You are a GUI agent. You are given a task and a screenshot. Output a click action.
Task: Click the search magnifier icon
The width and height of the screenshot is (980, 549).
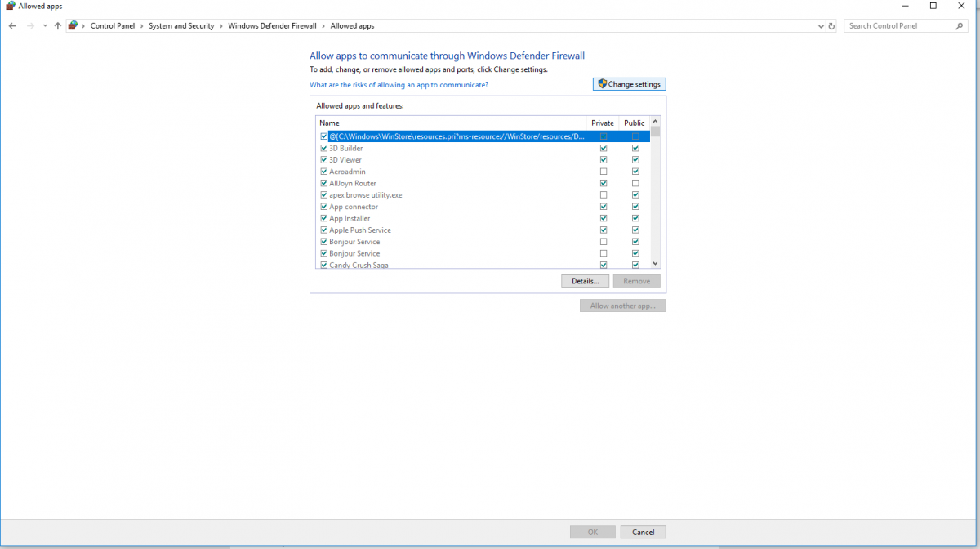click(x=960, y=26)
